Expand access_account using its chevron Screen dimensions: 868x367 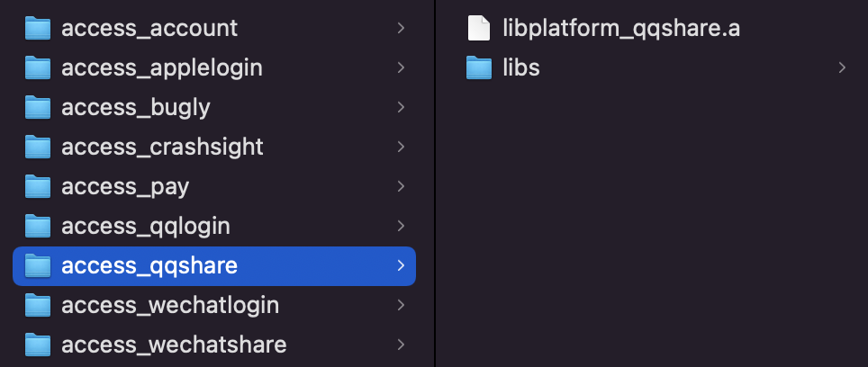401,28
